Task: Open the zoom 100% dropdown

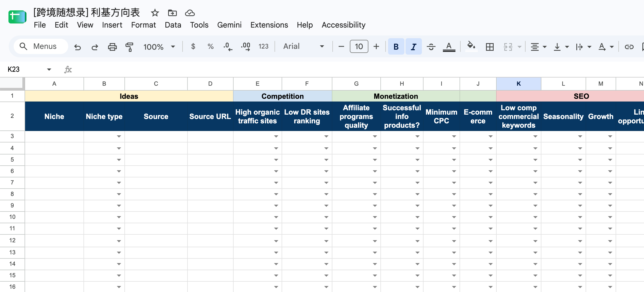Action: point(159,47)
